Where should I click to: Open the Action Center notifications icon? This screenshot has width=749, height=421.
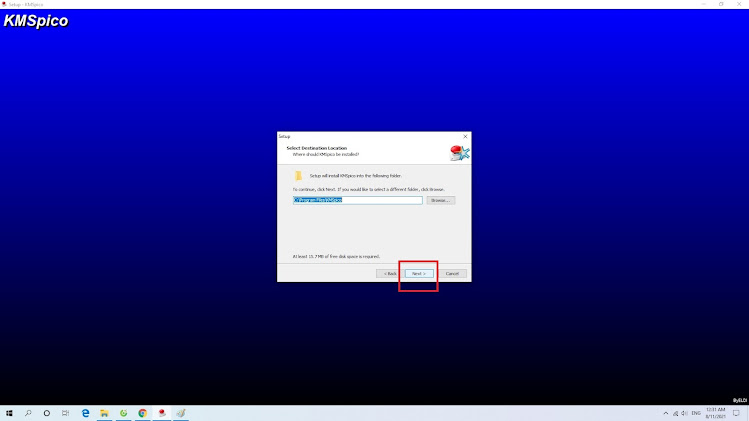736,413
